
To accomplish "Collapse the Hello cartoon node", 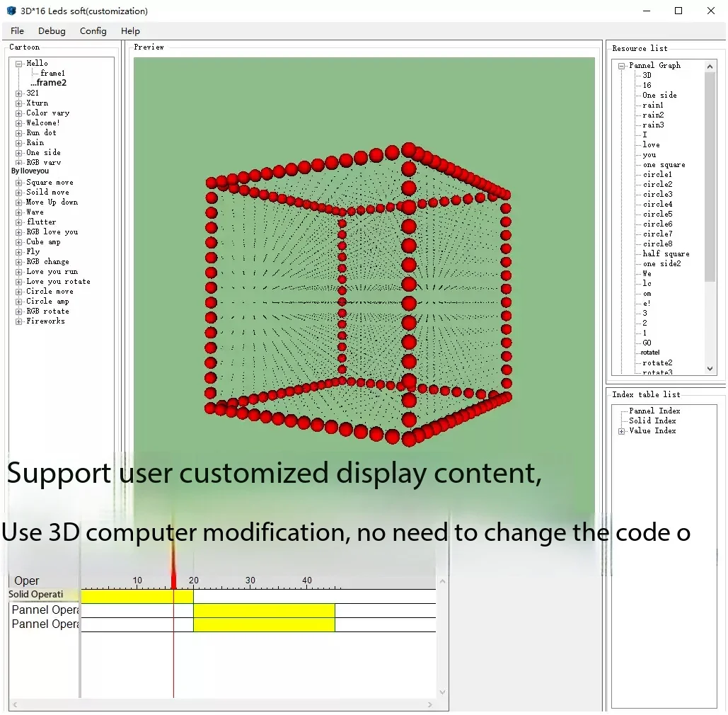I will tap(18, 64).
